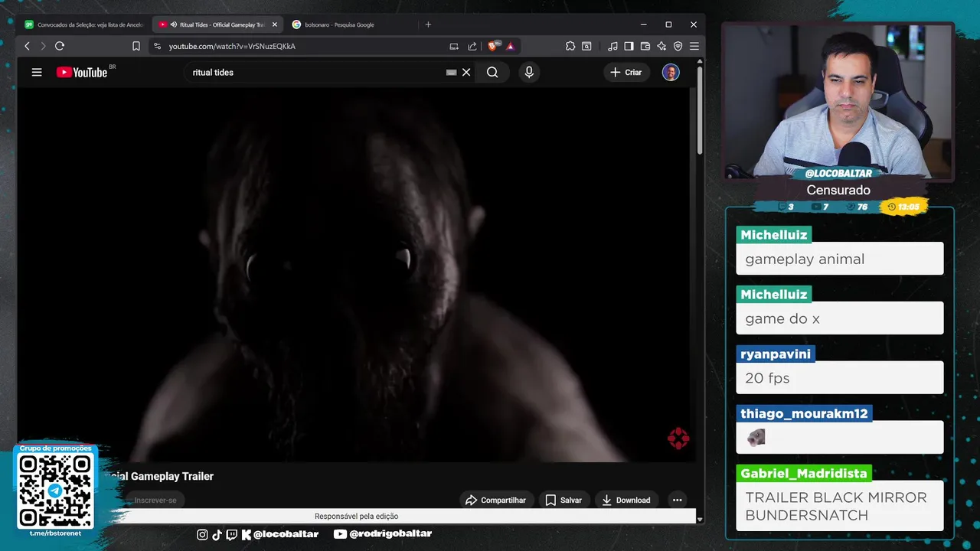Screen dimensions: 980x551
Task: Open the Criar create button
Action: tap(626, 72)
